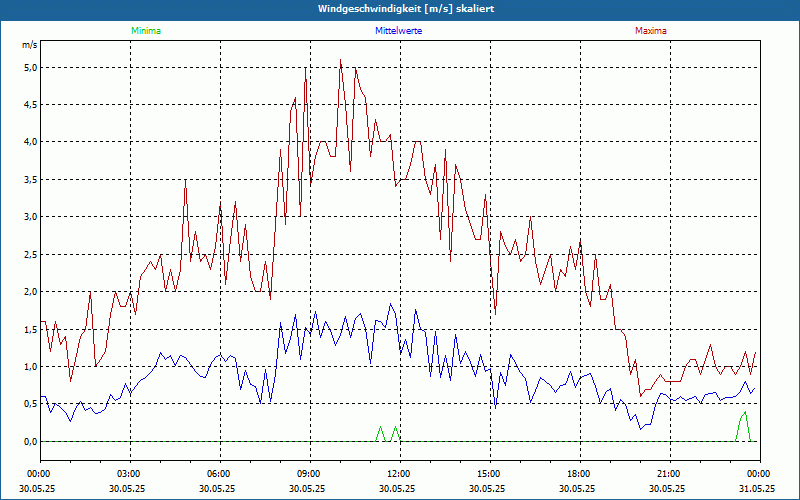Click the 09:00 time axis label
This screenshot has height=500, width=800.
(310, 474)
